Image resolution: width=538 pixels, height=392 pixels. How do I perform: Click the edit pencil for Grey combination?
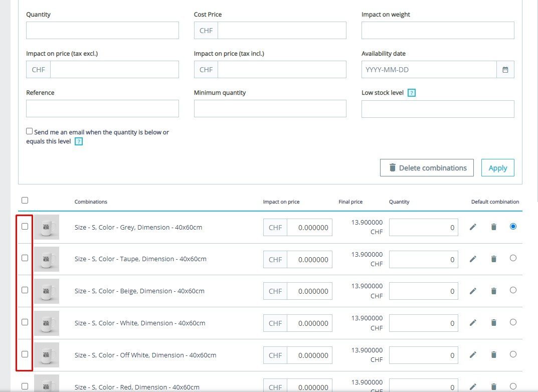click(x=473, y=227)
